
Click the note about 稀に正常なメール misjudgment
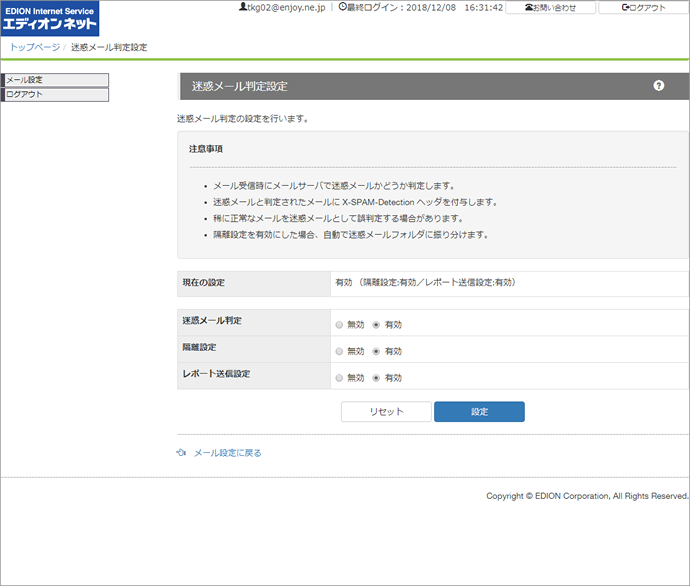click(338, 218)
